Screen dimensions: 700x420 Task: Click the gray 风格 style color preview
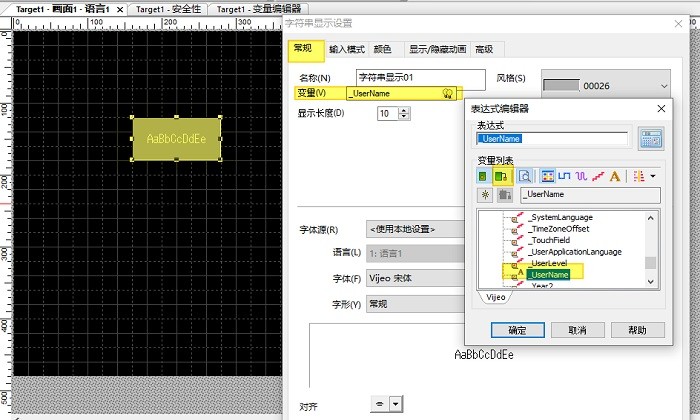click(x=561, y=86)
